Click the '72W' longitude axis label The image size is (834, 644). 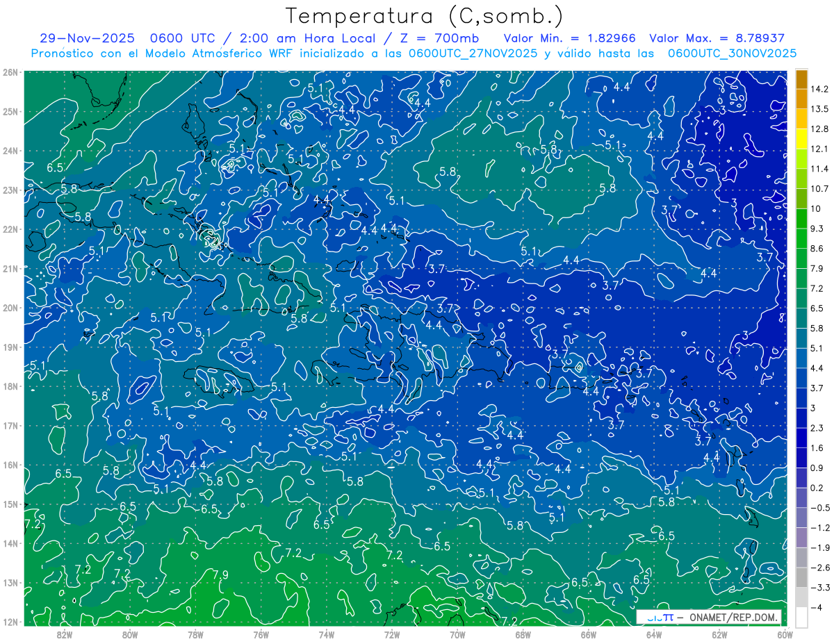tap(392, 634)
